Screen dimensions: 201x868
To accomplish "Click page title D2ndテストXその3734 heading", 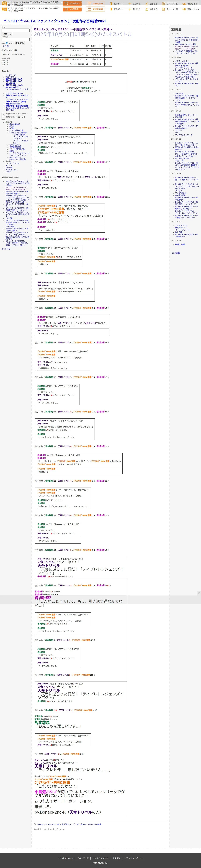I will (73, 29).
